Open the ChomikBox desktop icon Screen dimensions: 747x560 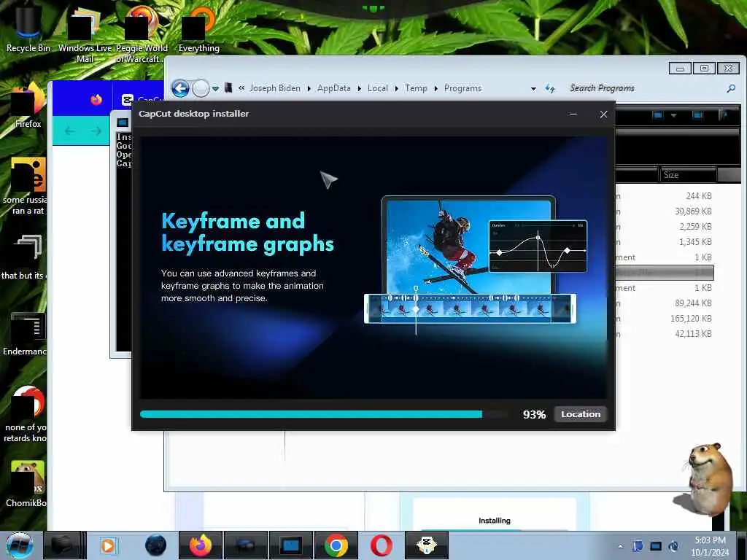(x=26, y=483)
